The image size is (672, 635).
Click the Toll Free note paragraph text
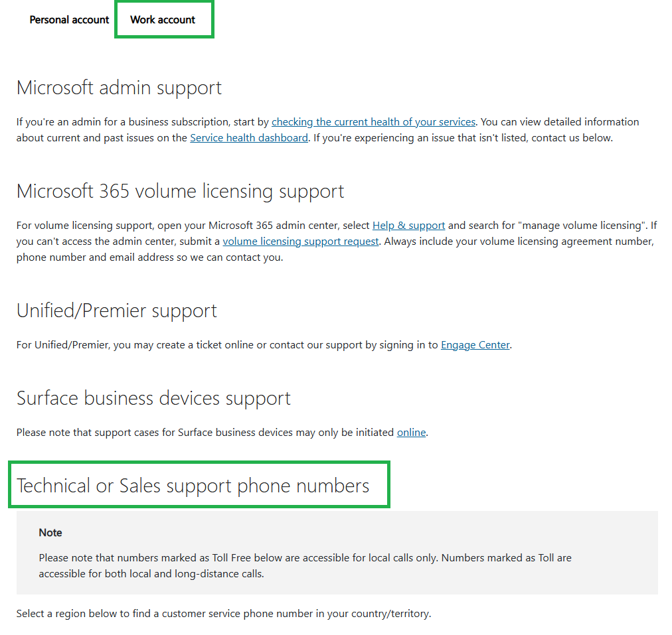click(x=305, y=566)
